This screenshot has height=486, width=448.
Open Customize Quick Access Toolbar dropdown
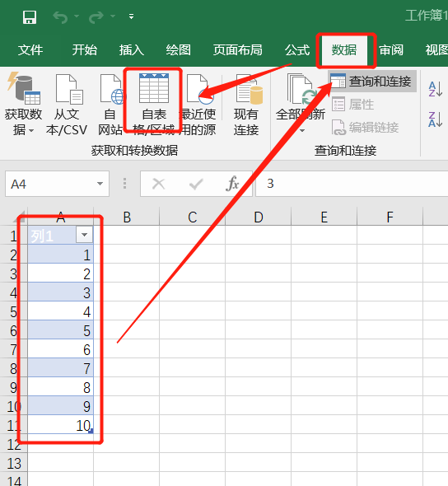132,16
